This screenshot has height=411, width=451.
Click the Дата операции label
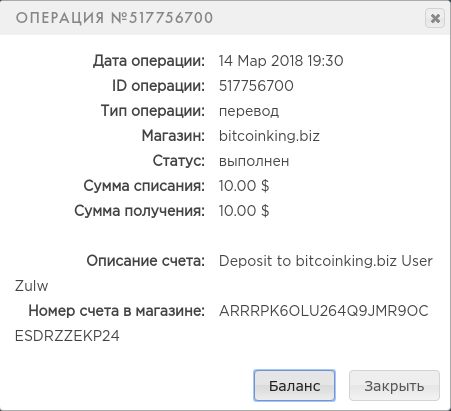pyautogui.click(x=149, y=61)
